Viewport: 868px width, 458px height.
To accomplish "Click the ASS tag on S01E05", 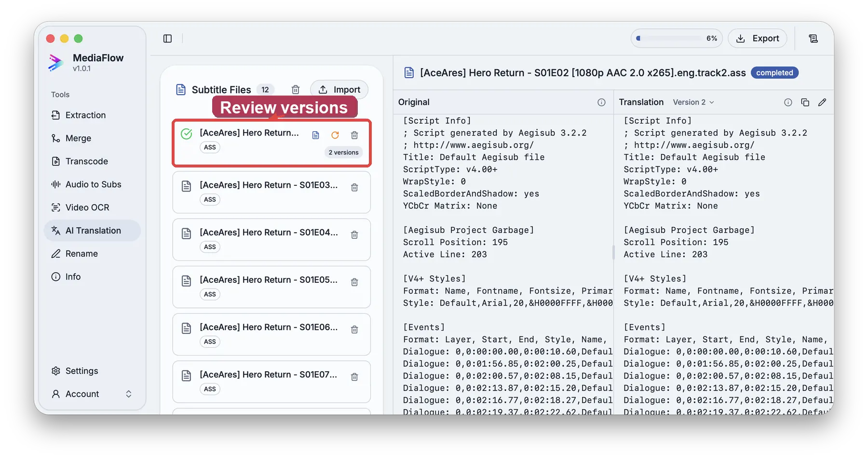I will (x=210, y=294).
